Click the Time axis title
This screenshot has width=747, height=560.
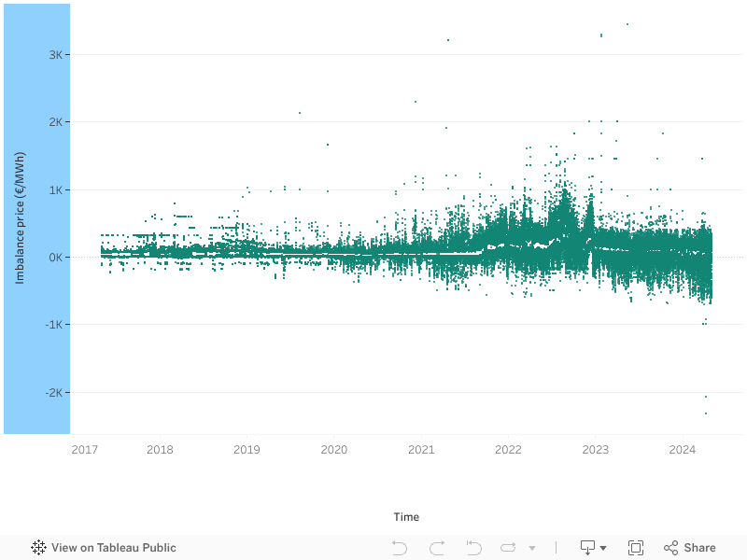406,517
